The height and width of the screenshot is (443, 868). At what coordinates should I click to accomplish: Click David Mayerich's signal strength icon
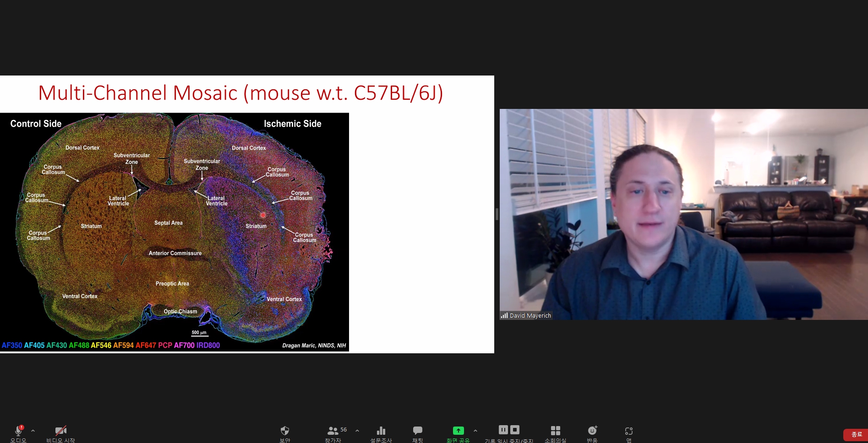point(504,316)
